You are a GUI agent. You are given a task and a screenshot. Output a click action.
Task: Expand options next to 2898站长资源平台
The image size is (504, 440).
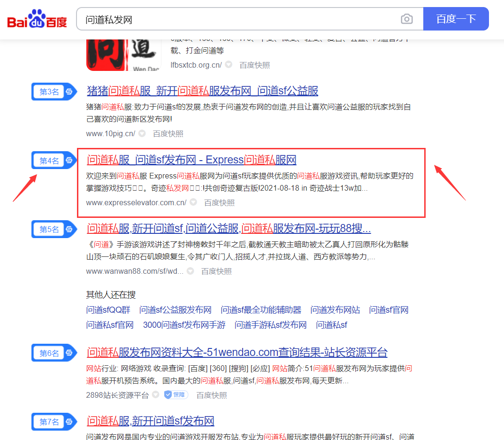155,395
